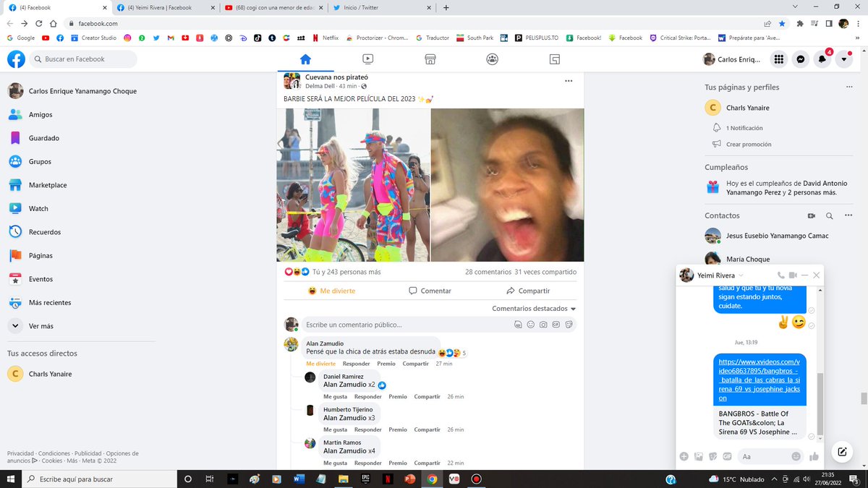
Task: Send a like thumbs-up in chat
Action: click(x=814, y=456)
